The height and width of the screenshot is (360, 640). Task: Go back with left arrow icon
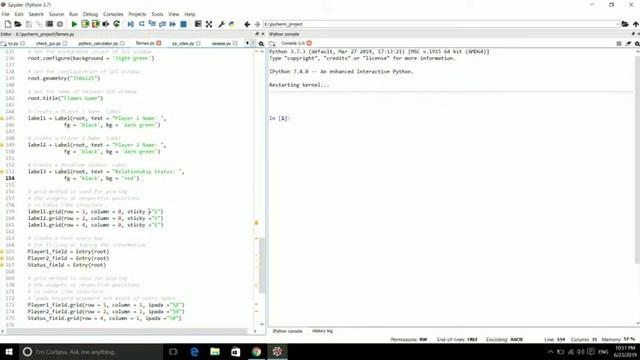[247, 24]
